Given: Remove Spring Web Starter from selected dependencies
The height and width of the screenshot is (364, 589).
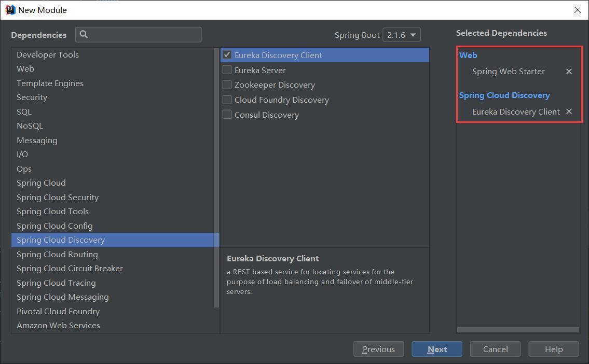Looking at the screenshot, I should pyautogui.click(x=569, y=72).
